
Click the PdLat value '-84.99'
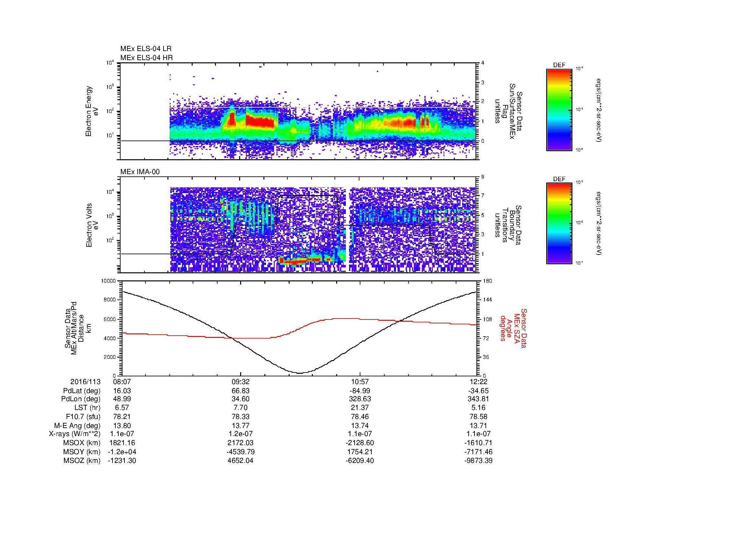360,391
